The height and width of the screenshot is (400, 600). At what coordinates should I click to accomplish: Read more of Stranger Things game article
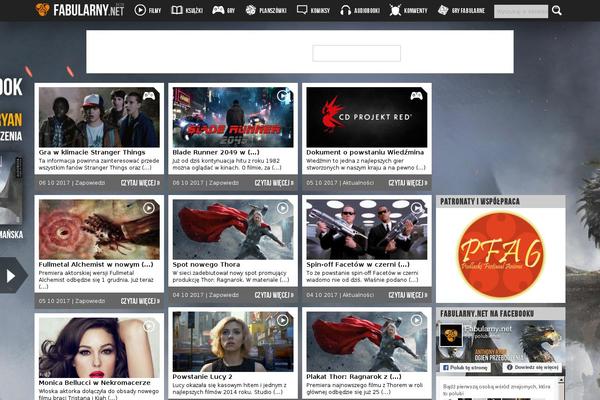pyautogui.click(x=140, y=183)
